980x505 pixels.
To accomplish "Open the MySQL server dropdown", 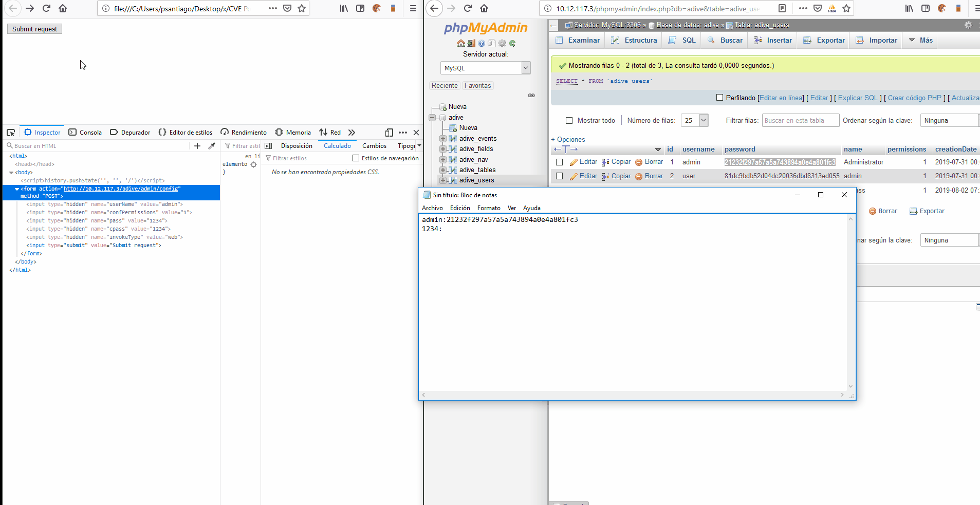I will click(x=485, y=68).
